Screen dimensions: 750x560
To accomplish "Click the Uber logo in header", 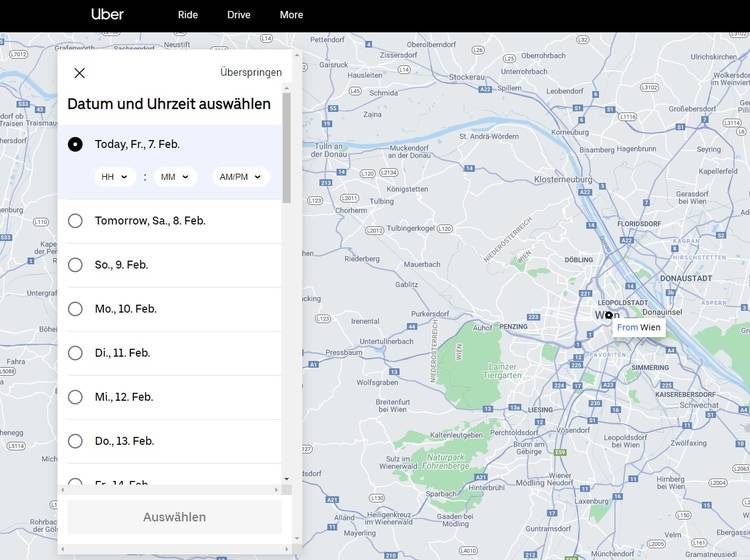I will [x=107, y=14].
